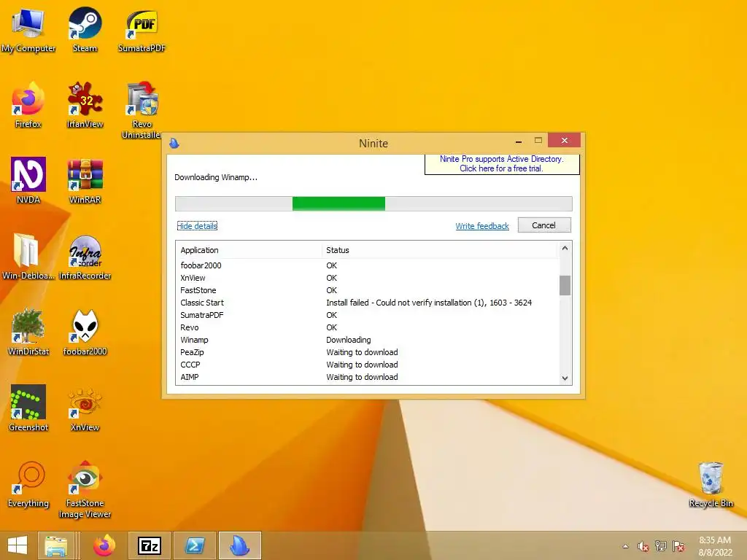Select the Everything desktop shortcut
This screenshot has width=747, height=560.
28,484
